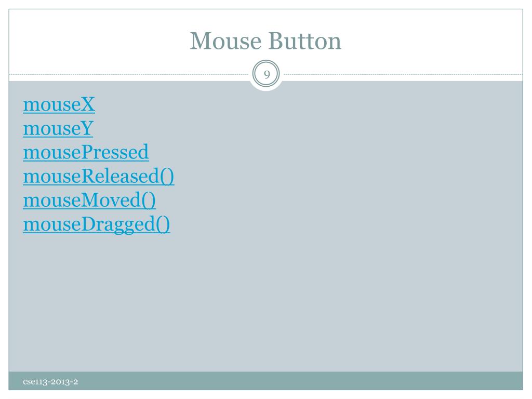Select the cse113-2013-2 footer text
This screenshot has height=399, width=532.
50,382
